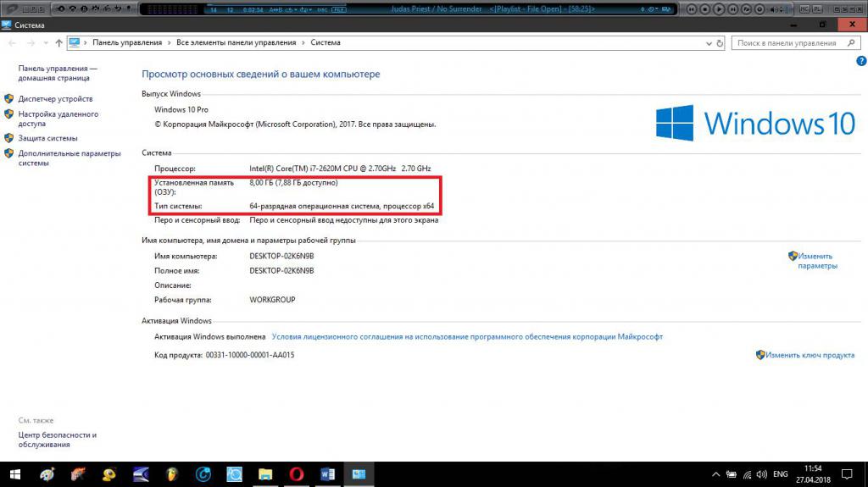Click the shield icon beside System protection
This screenshot has height=487, width=868.
coord(8,138)
